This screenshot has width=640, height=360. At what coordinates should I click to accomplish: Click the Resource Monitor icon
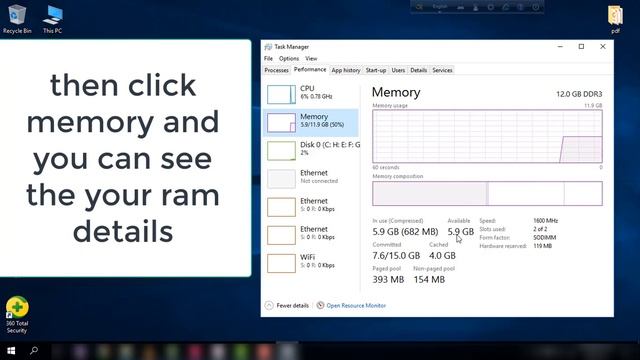tap(320, 305)
